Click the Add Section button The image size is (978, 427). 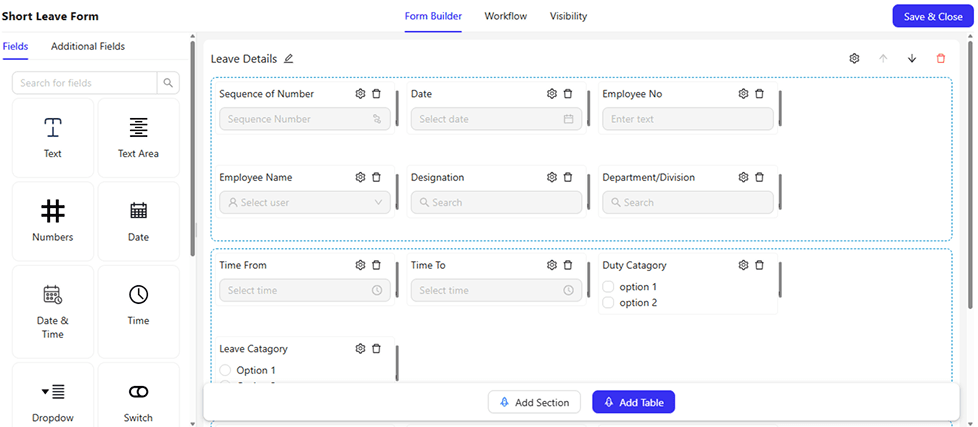point(534,402)
